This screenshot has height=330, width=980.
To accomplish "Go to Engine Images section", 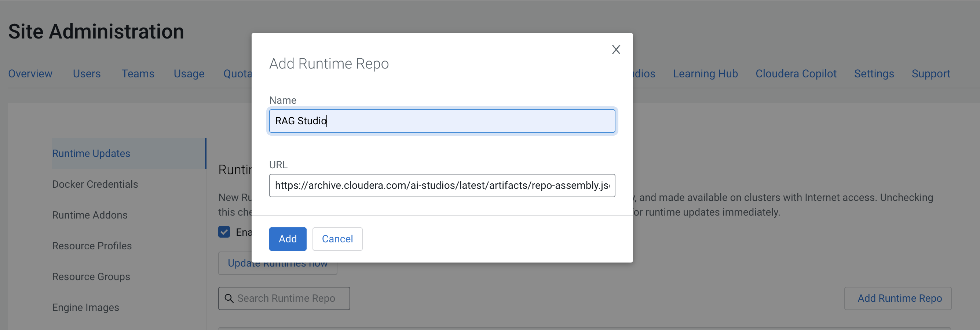I will click(x=85, y=308).
